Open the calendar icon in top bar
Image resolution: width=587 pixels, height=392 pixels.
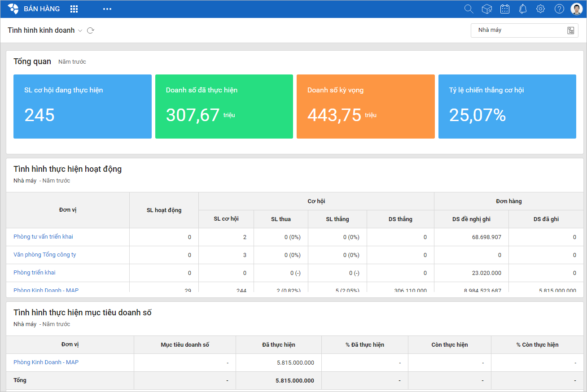pyautogui.click(x=505, y=9)
